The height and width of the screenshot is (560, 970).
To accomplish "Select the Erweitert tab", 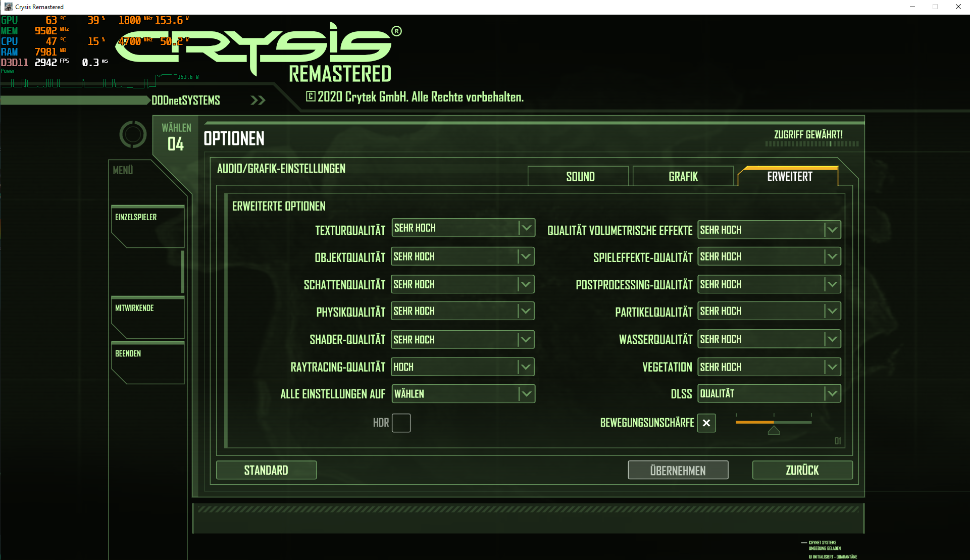I will point(789,176).
